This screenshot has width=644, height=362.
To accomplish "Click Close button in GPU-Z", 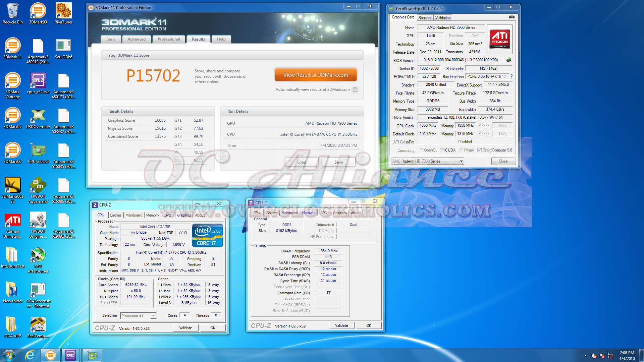I will [503, 161].
